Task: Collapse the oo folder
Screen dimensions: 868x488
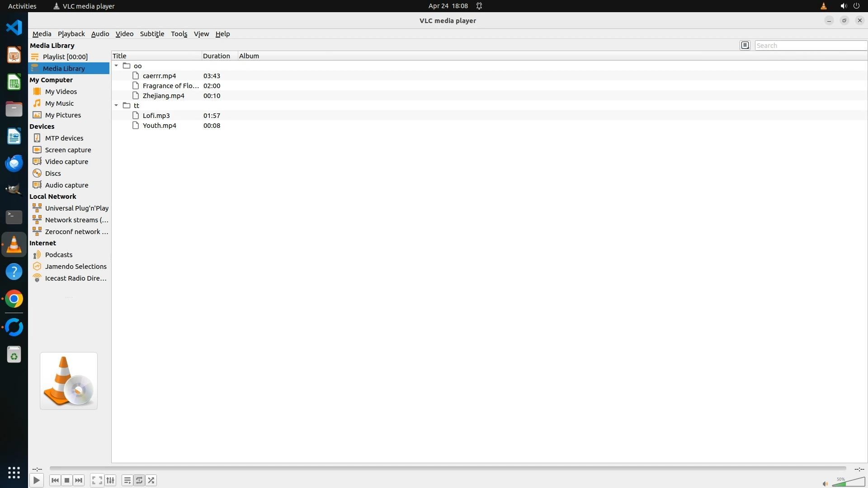Action: (116, 66)
